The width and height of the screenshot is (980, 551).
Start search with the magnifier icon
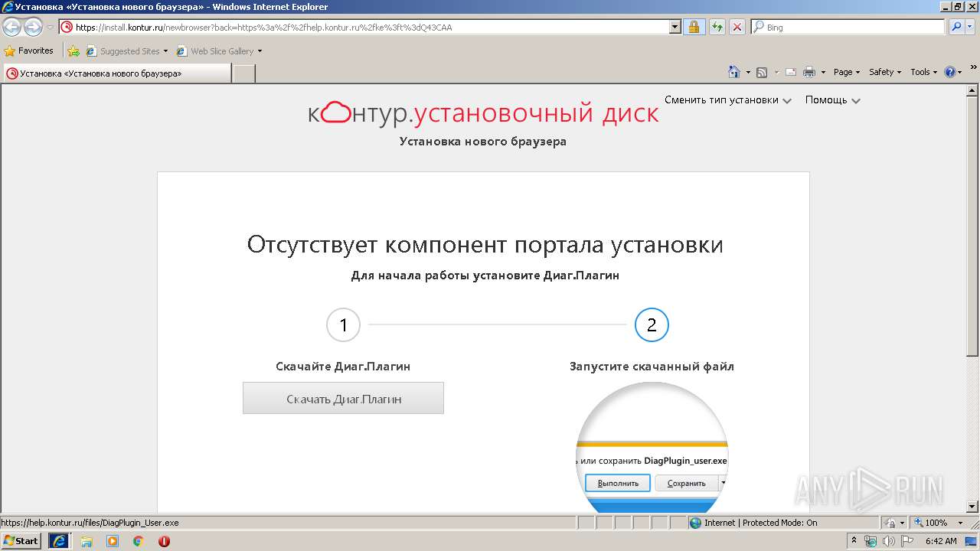pos(956,27)
